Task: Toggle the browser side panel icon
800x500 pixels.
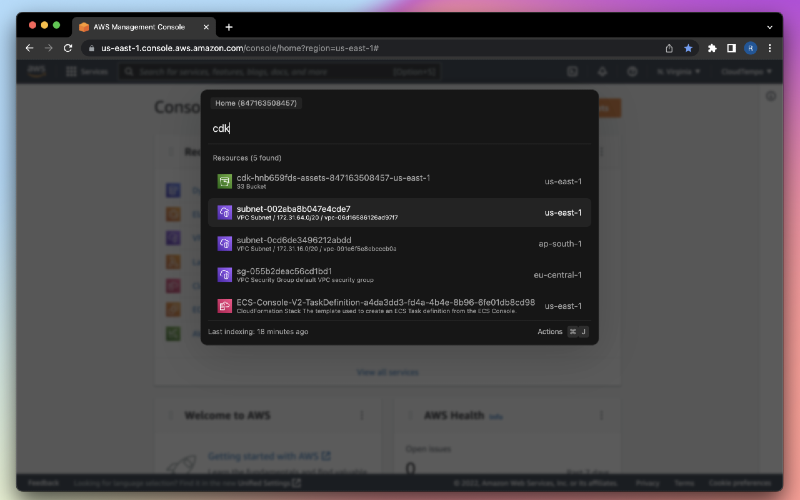Action: click(x=731, y=48)
